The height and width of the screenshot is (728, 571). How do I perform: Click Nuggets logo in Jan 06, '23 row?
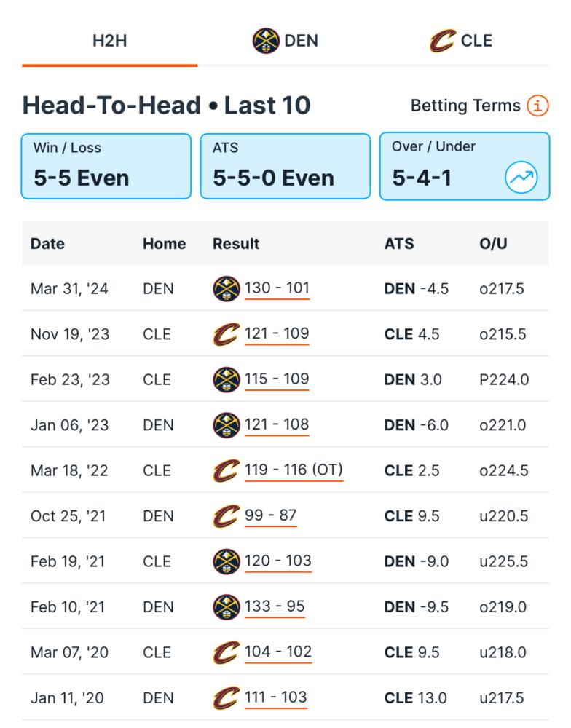(x=227, y=425)
